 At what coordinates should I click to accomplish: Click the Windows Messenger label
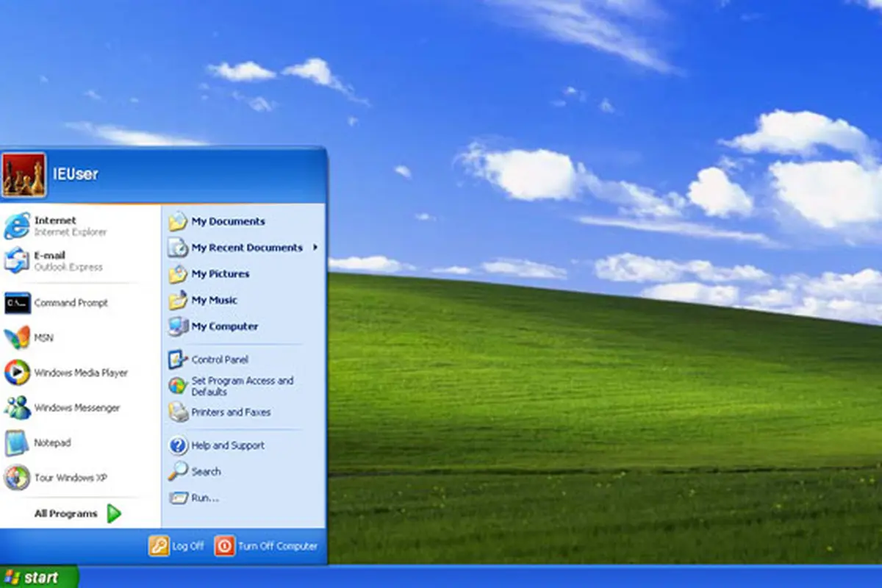click(x=77, y=408)
